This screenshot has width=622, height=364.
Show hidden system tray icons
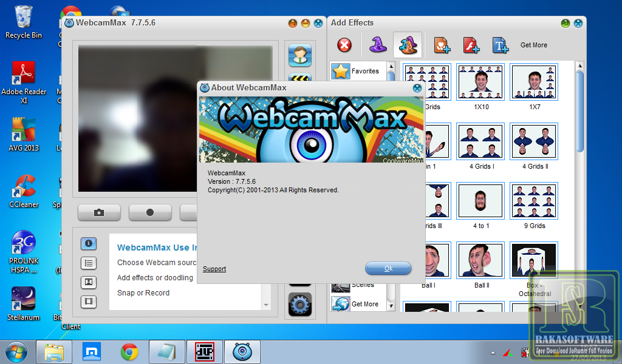coord(493,352)
